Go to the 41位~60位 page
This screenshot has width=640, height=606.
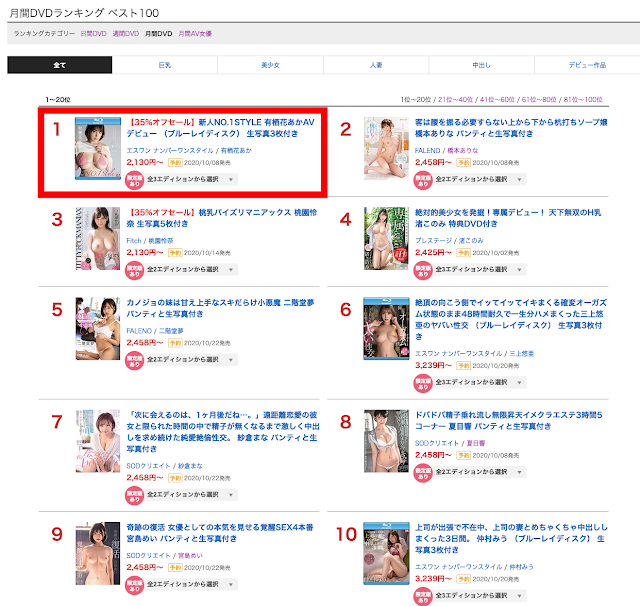pyautogui.click(x=497, y=100)
